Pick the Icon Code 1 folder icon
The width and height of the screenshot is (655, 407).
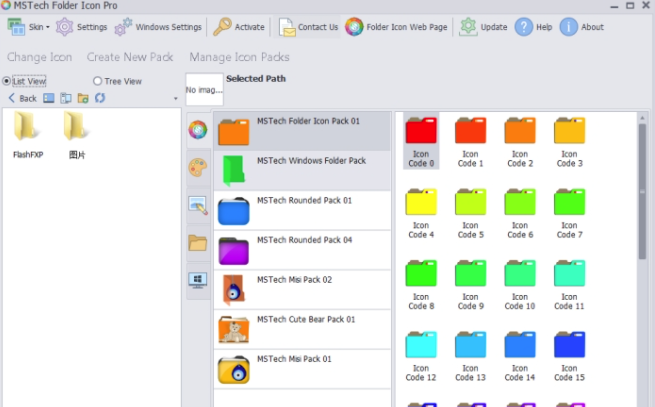(470, 142)
